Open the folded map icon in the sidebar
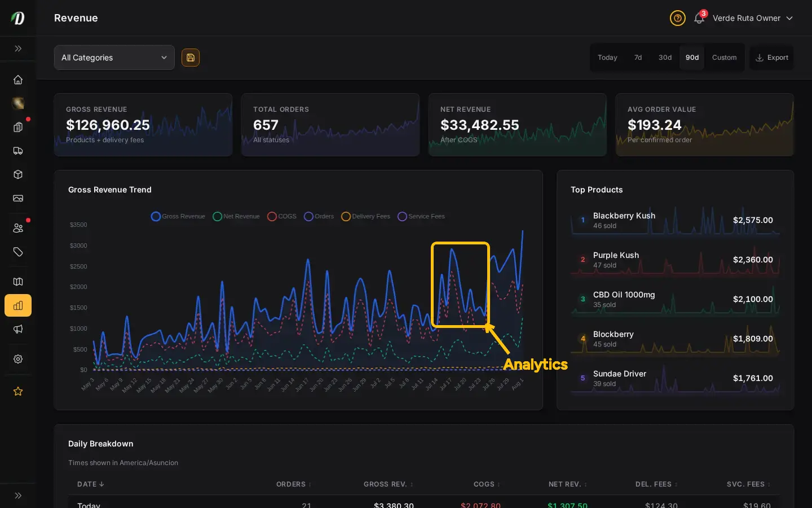812x508 pixels. pyautogui.click(x=18, y=282)
